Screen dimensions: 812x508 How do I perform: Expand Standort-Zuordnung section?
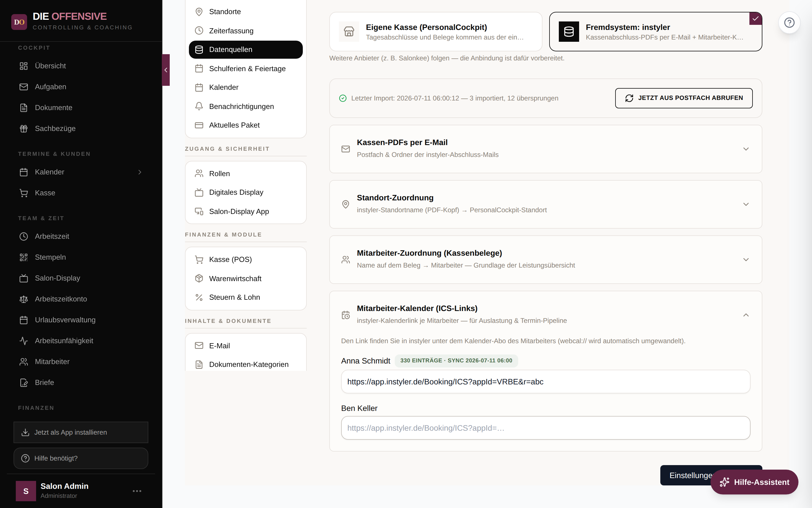point(546,204)
